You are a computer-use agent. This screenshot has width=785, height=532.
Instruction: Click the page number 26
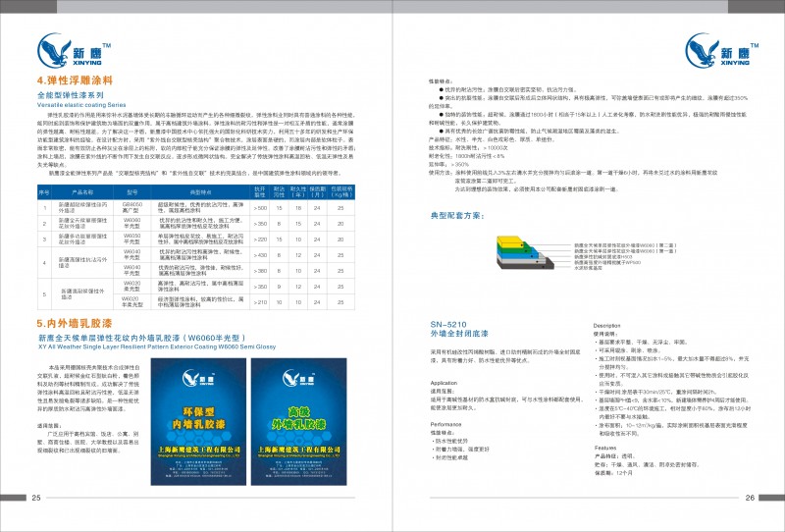pyautogui.click(x=750, y=498)
